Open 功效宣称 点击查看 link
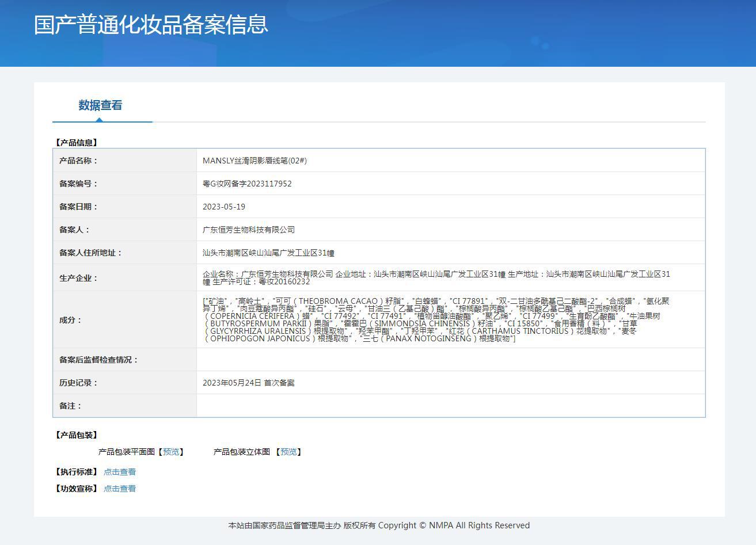Viewport: 756px width, 545px height. [120, 489]
